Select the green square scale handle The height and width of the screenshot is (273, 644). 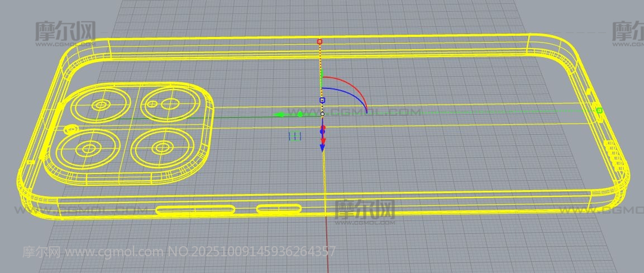[x=599, y=111]
